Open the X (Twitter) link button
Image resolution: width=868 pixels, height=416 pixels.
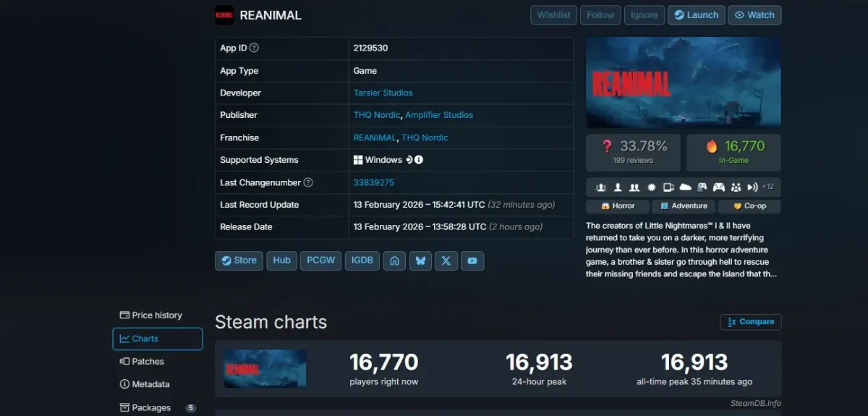446,260
